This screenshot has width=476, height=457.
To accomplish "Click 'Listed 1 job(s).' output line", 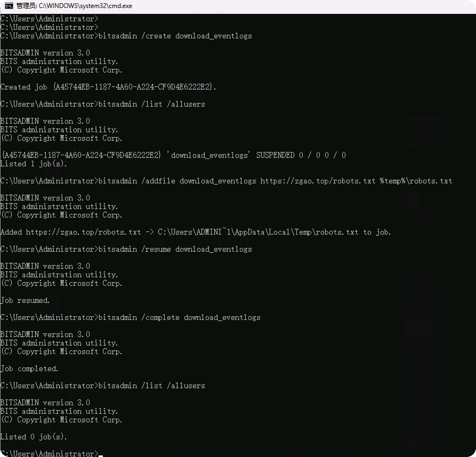I will (34, 164).
